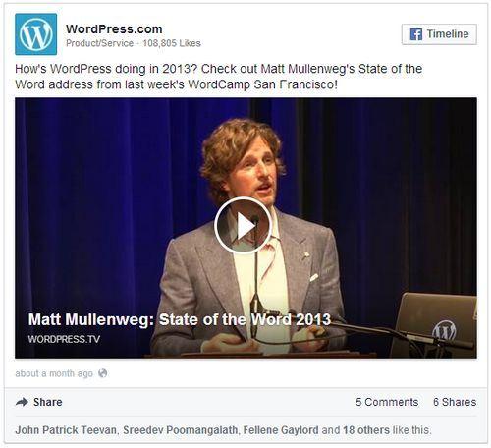View the 5 Comments link
Viewport: 491px width, 448px height.
[387, 402]
